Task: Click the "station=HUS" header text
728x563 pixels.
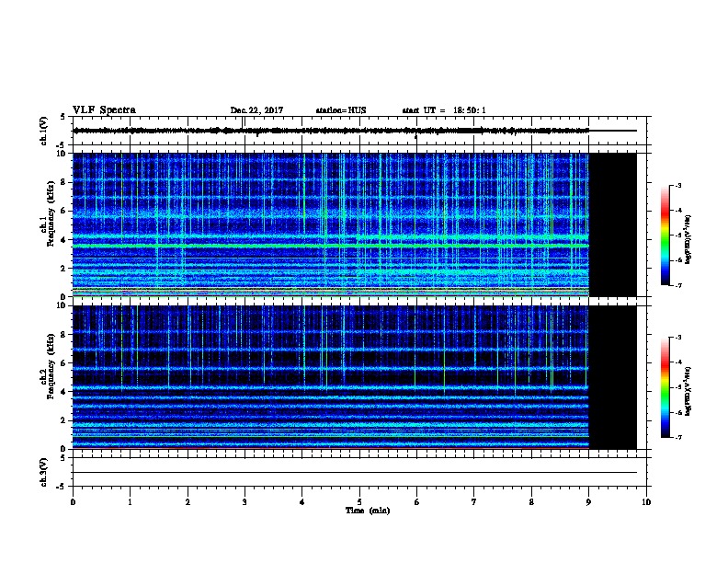Action: 341,110
